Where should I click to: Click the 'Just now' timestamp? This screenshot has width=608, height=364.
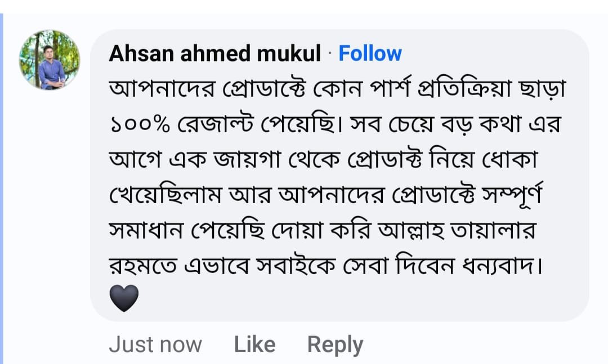tap(155, 344)
